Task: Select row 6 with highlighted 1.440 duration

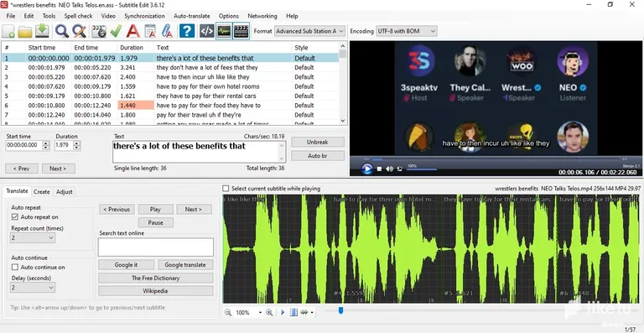Action: point(170,105)
